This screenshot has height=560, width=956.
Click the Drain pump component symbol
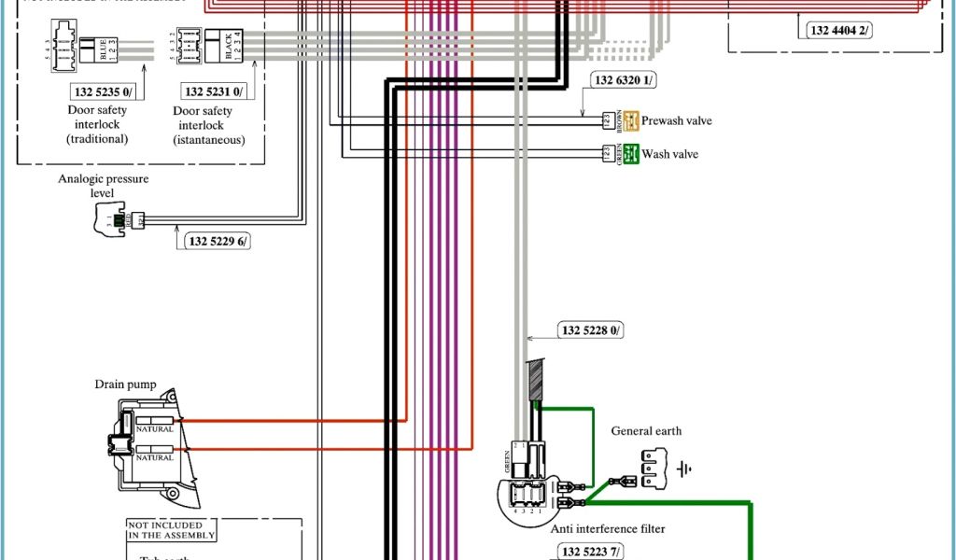pyautogui.click(x=151, y=443)
